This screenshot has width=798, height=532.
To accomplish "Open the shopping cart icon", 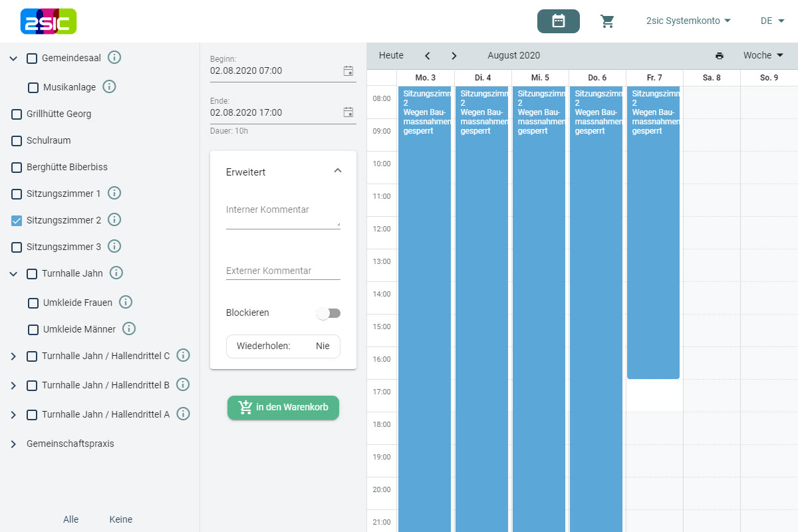I will point(607,21).
